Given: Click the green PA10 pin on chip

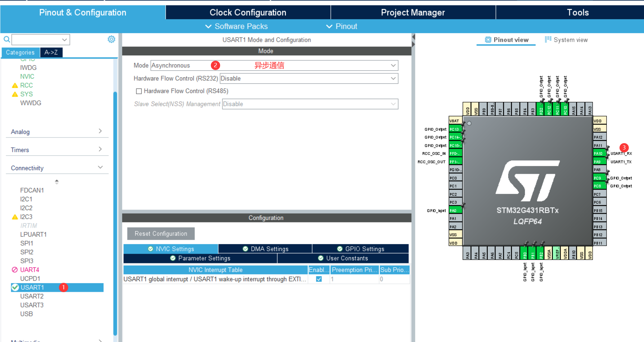Looking at the screenshot, I should pyautogui.click(x=599, y=153).
